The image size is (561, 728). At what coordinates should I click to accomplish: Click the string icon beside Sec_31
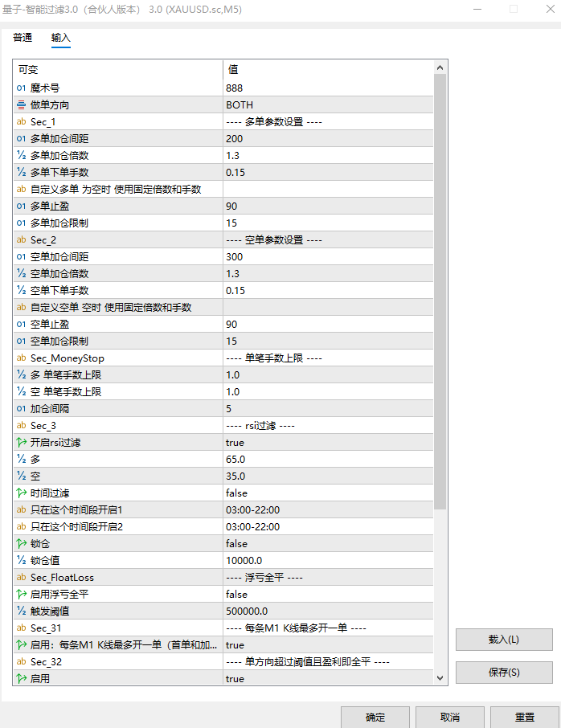(x=22, y=628)
